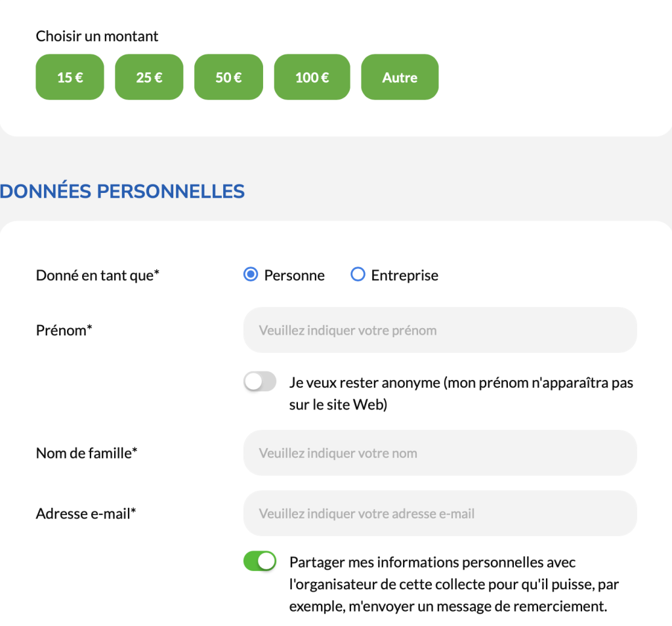The image size is (672, 626).
Task: Click the "Autre" custom amount button
Action: point(400,77)
